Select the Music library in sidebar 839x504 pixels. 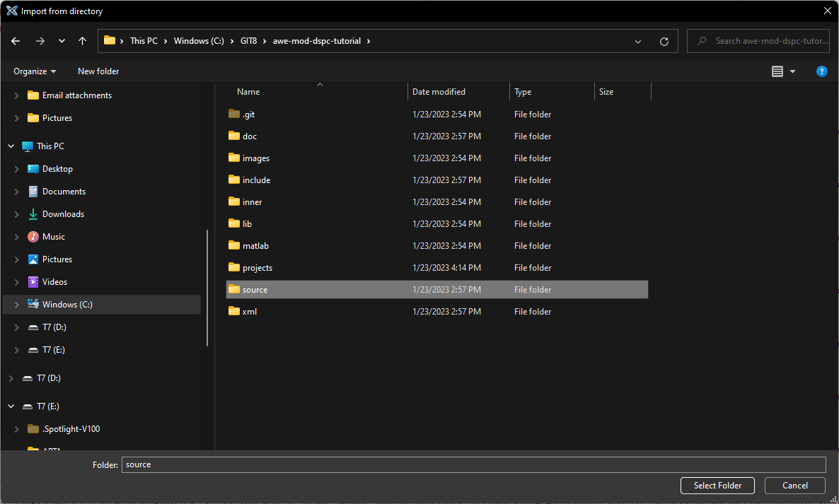(53, 237)
